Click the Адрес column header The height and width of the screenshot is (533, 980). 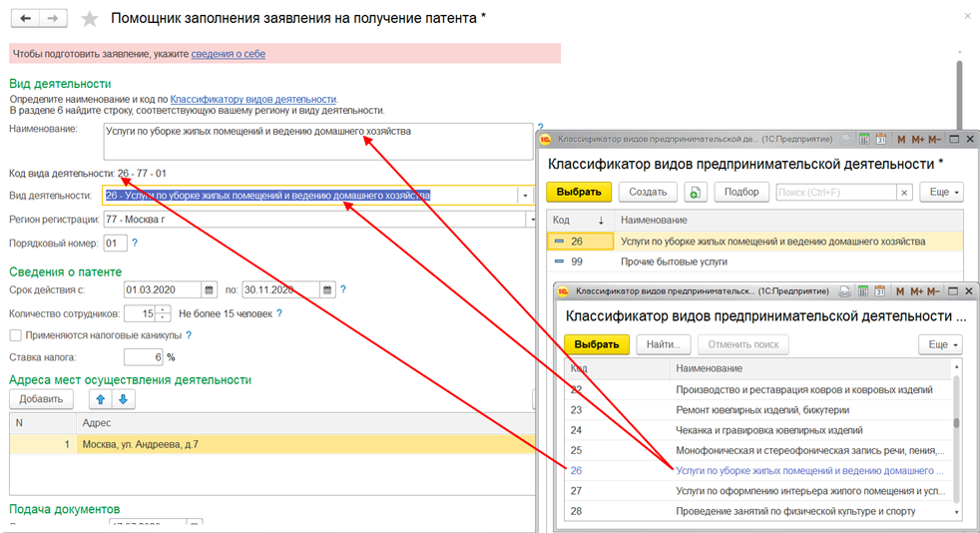(305, 423)
